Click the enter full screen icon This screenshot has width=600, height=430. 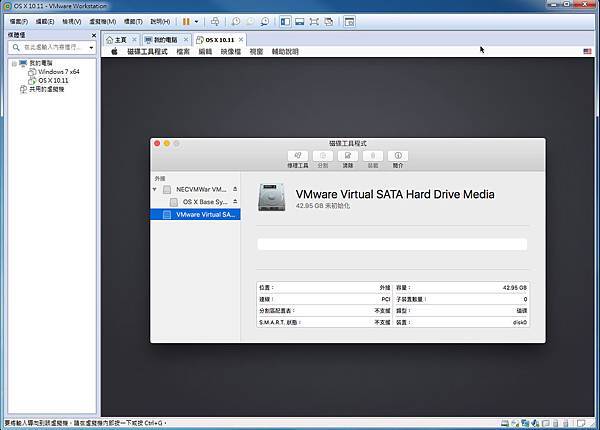click(314, 22)
